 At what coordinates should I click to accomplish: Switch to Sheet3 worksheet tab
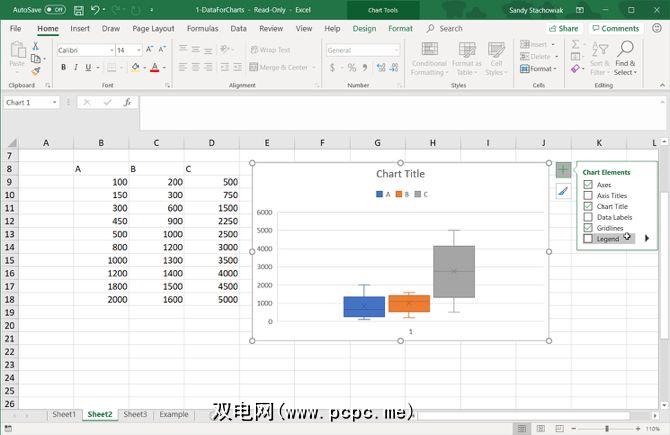[x=135, y=414]
